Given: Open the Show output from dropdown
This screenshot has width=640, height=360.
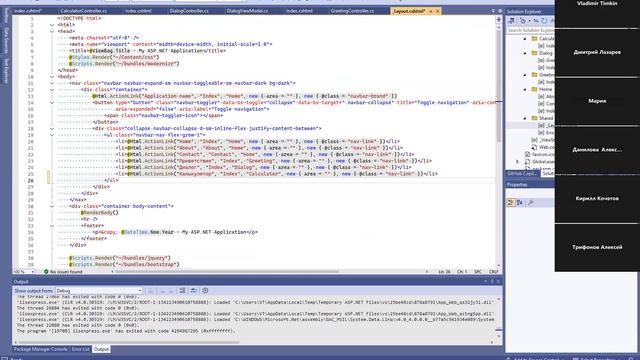Looking at the screenshot, I should (x=99, y=291).
